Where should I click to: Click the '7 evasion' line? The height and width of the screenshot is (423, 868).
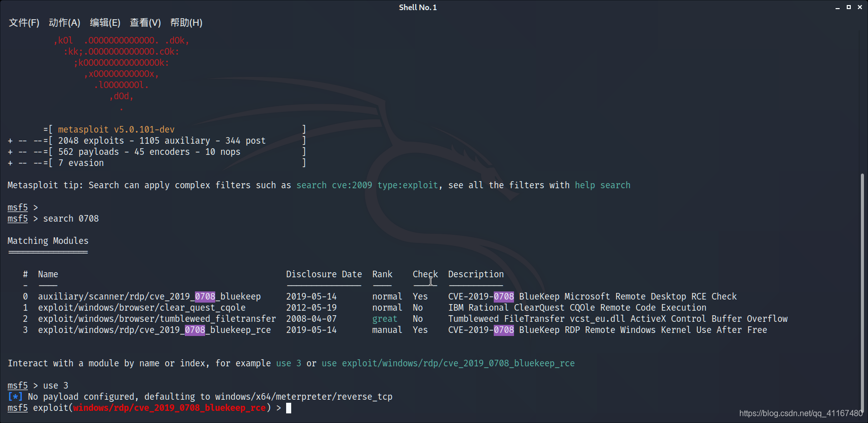(x=81, y=163)
